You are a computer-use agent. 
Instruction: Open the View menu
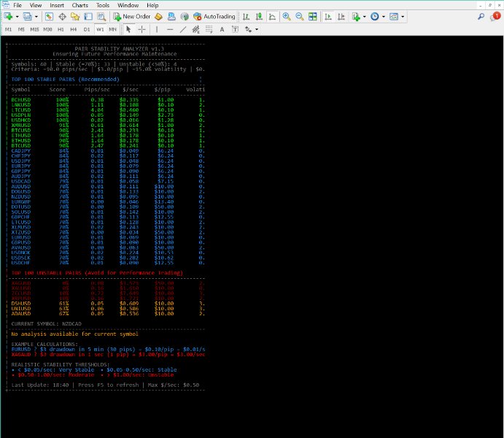pyautogui.click(x=36, y=5)
